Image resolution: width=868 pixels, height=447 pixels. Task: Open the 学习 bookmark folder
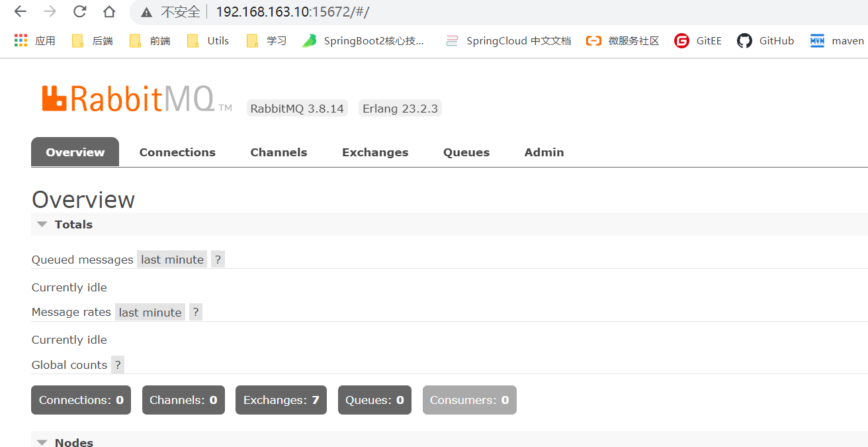click(267, 41)
